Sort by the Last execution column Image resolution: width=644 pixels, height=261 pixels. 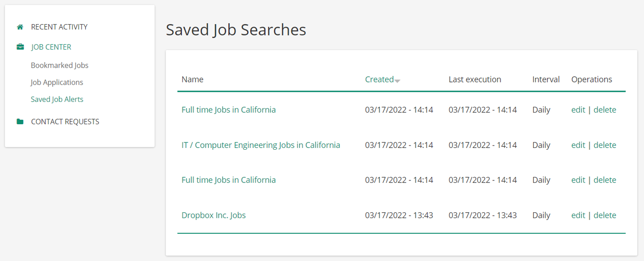pos(474,79)
